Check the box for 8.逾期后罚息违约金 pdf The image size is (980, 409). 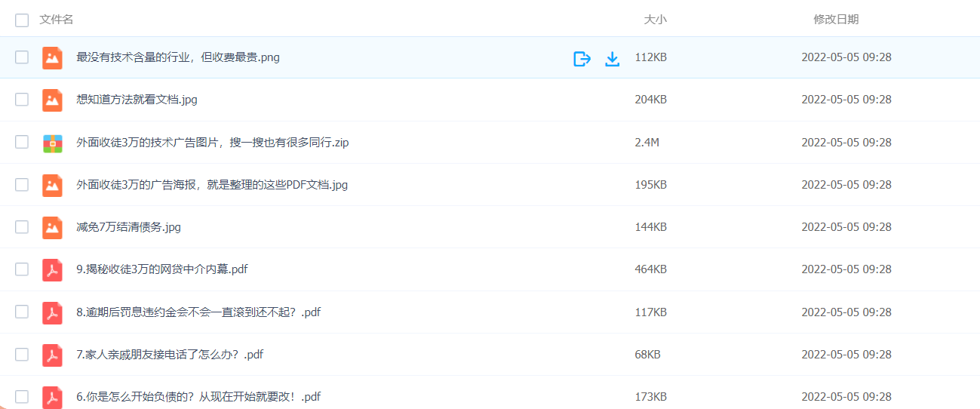click(x=22, y=312)
